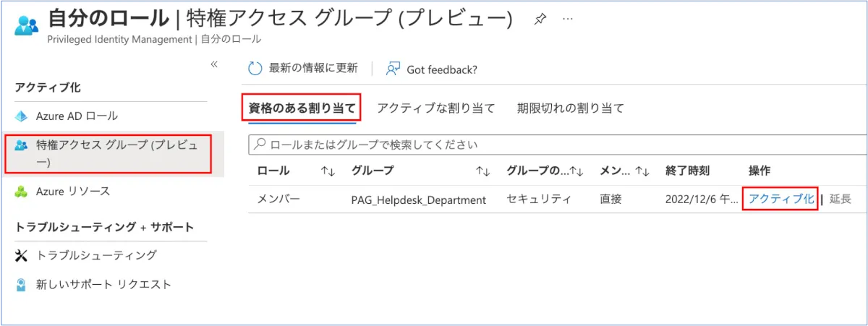Click 最新の情報に更新 button
This screenshot has height=326, width=868.
(304, 69)
